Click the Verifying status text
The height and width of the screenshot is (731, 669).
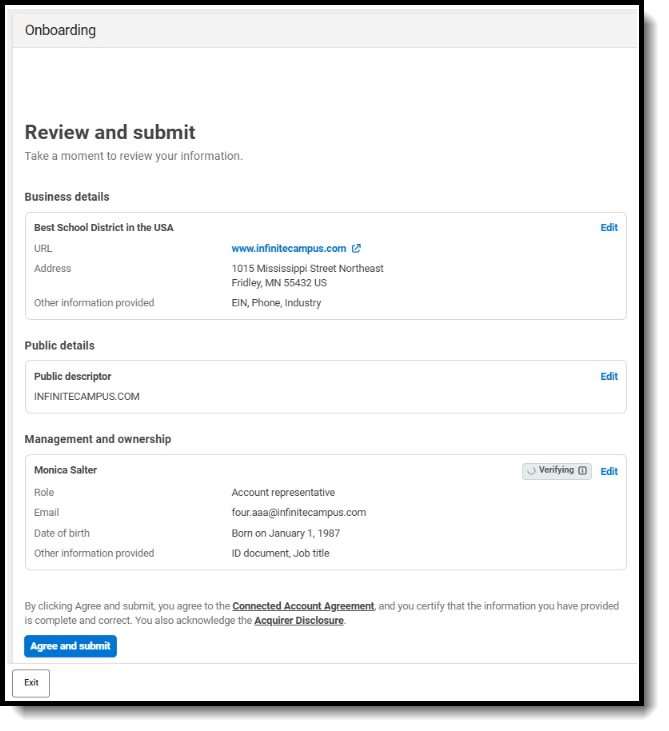[x=556, y=470]
